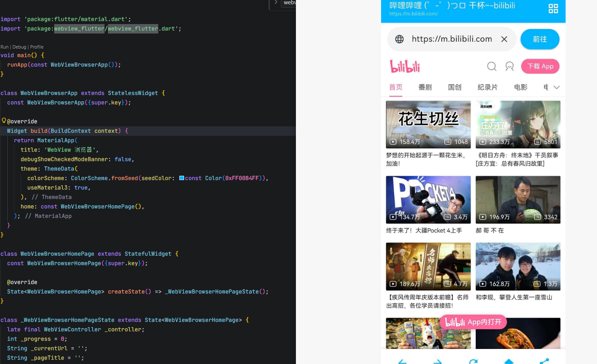Share the page with share icon
The width and height of the screenshot is (597, 364).
(x=545, y=361)
